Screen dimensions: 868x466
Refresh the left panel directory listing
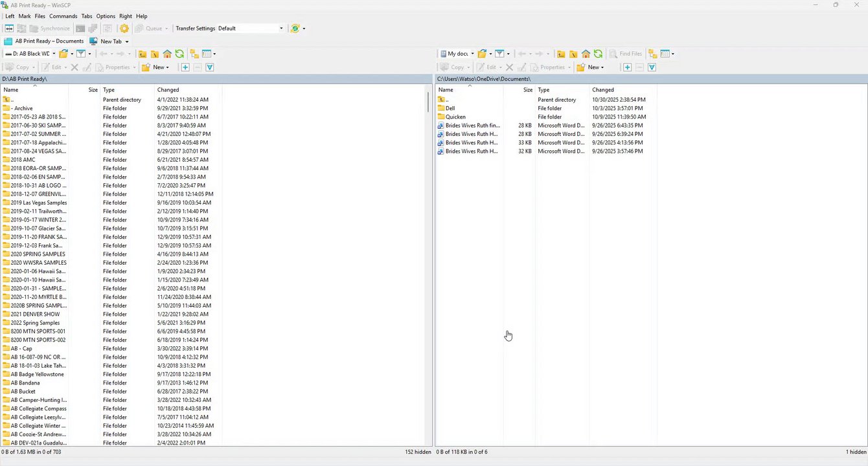click(179, 54)
